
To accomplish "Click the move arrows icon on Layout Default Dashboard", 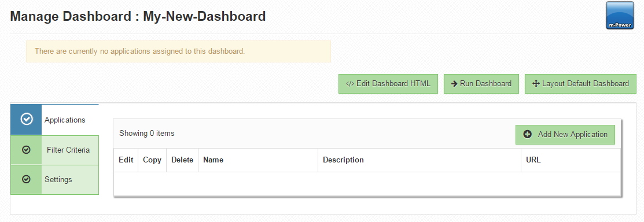I will (x=536, y=84).
